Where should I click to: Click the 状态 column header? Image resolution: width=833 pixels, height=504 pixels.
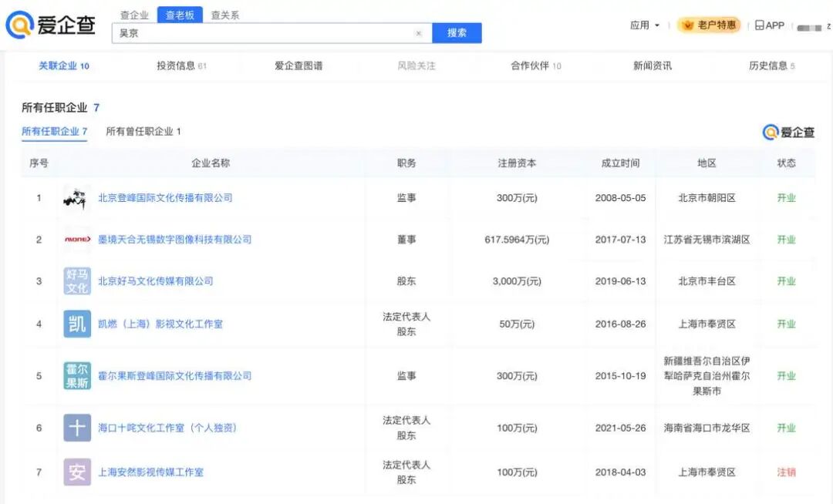pyautogui.click(x=786, y=163)
